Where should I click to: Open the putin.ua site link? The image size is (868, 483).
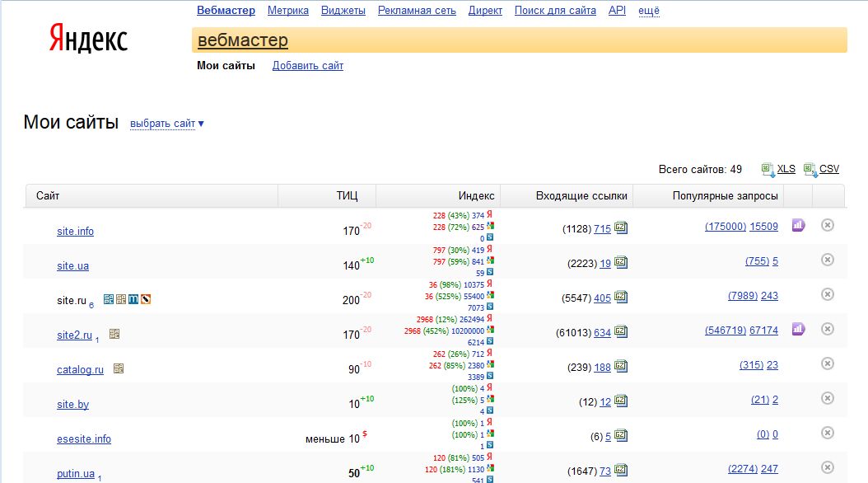coord(76,474)
